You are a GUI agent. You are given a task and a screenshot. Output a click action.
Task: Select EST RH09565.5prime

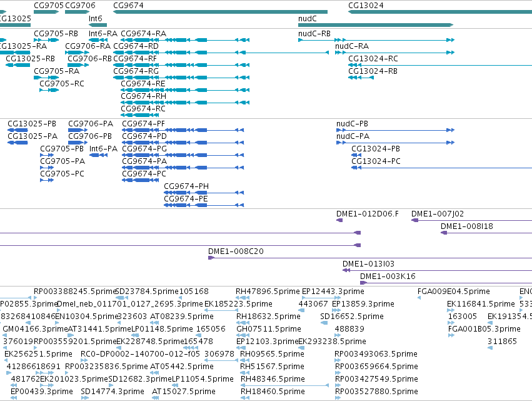click(272, 354)
